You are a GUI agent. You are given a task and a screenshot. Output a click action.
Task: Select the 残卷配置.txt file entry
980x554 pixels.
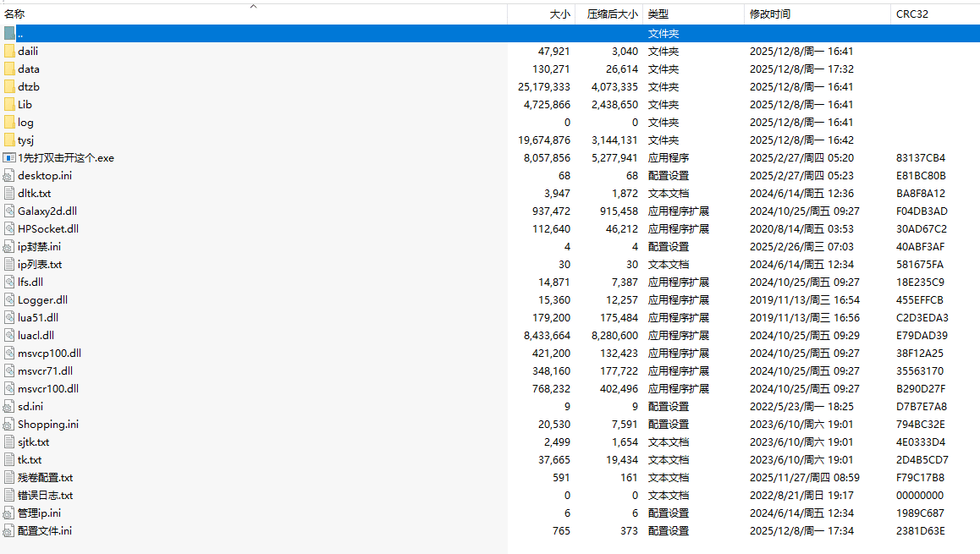click(x=45, y=477)
